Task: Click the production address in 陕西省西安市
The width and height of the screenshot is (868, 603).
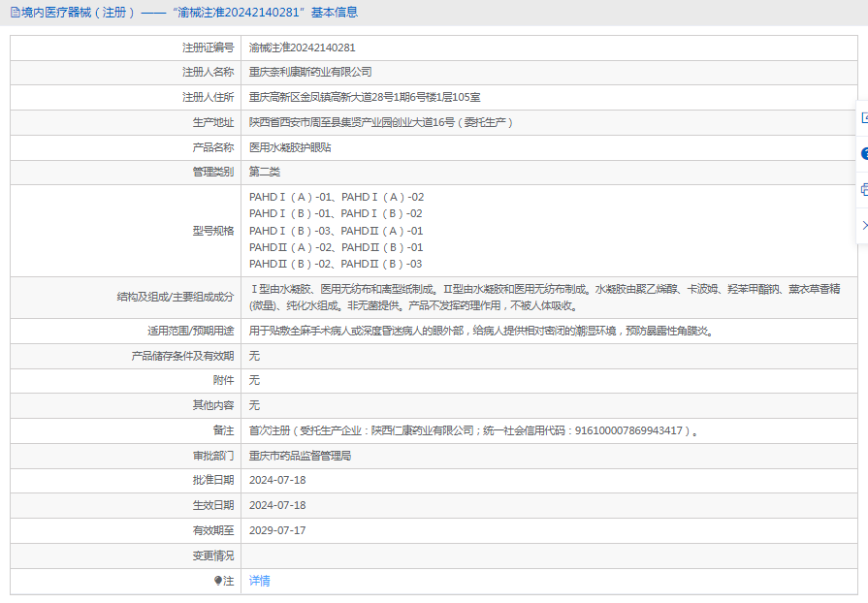Action: [x=380, y=122]
